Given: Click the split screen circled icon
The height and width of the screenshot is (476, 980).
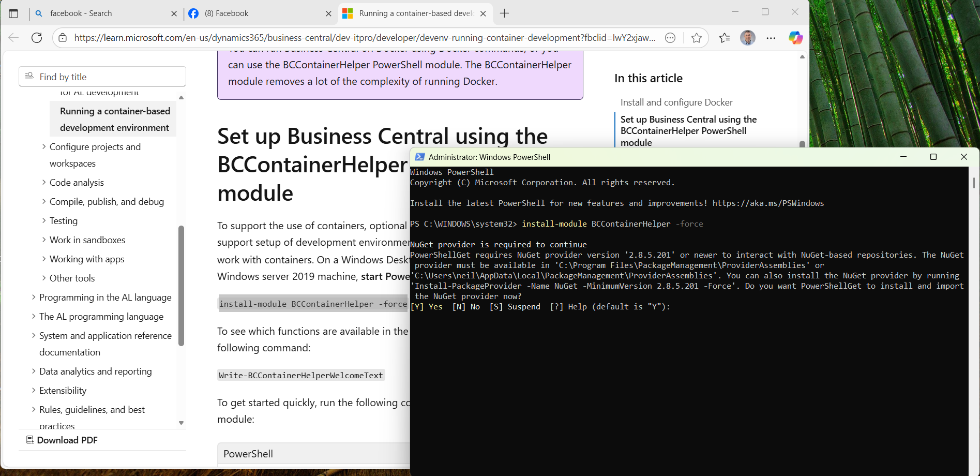Looking at the screenshot, I should pos(670,37).
